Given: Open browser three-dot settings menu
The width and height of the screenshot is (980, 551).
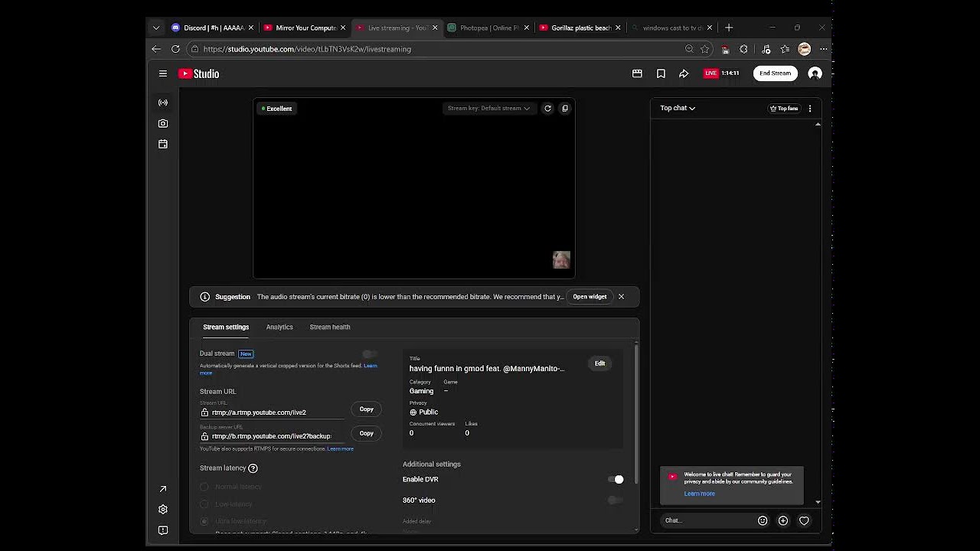Looking at the screenshot, I should point(823,49).
